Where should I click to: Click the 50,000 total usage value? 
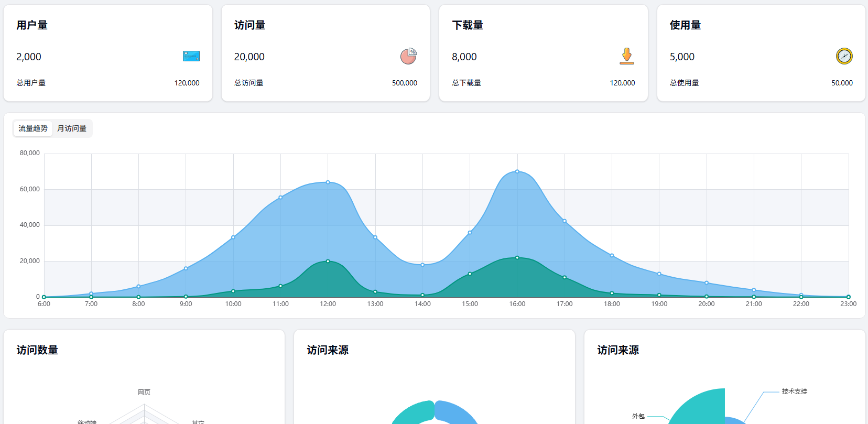pos(842,83)
